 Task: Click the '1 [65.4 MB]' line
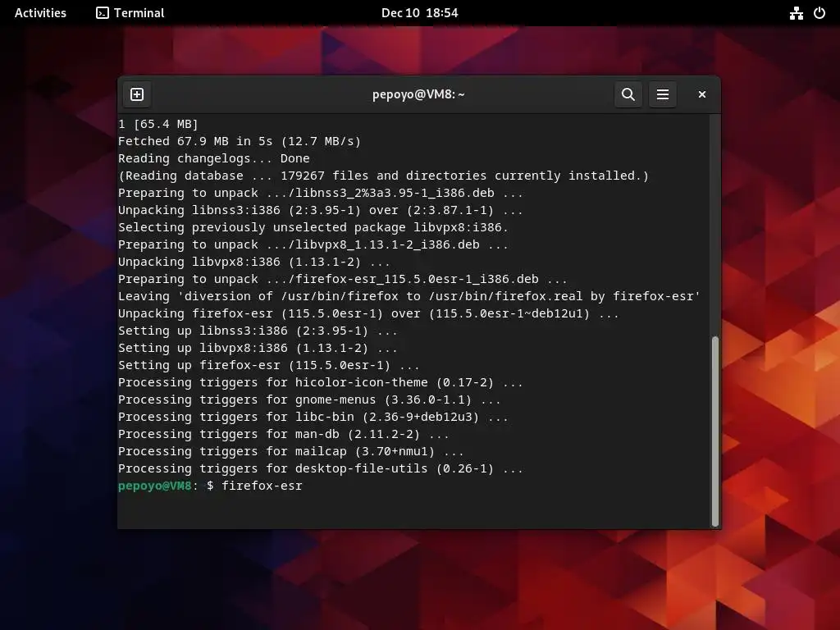[158, 125]
